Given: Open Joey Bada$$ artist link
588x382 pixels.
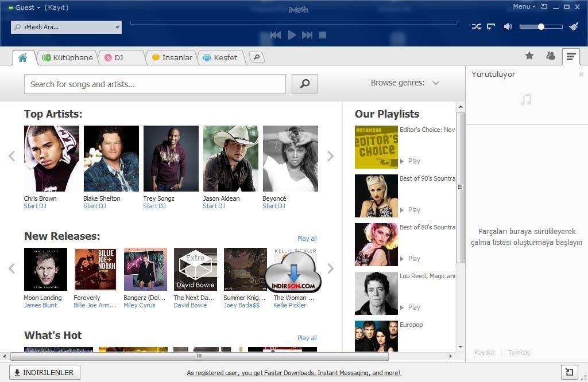Looking at the screenshot, I should pyautogui.click(x=242, y=305).
